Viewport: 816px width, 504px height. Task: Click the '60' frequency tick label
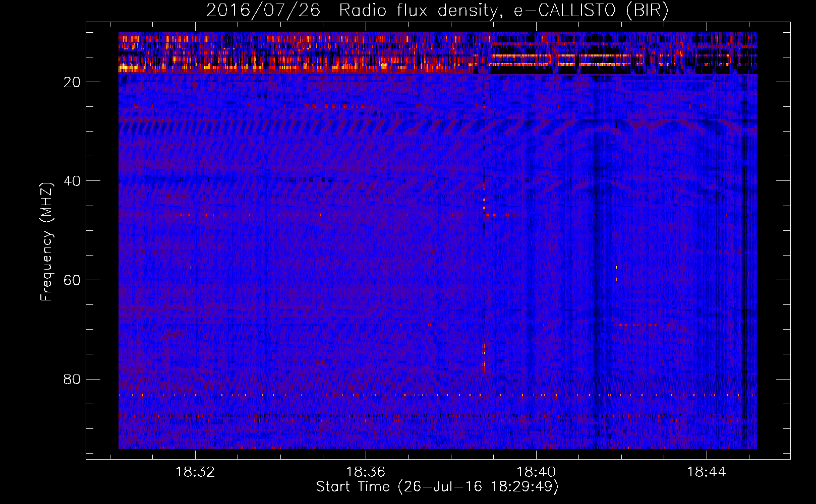coord(73,280)
